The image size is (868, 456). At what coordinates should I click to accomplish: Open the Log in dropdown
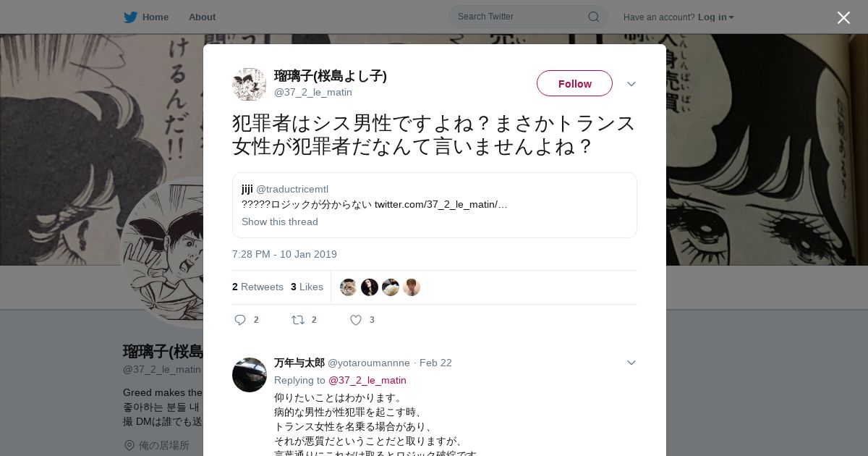click(x=715, y=17)
